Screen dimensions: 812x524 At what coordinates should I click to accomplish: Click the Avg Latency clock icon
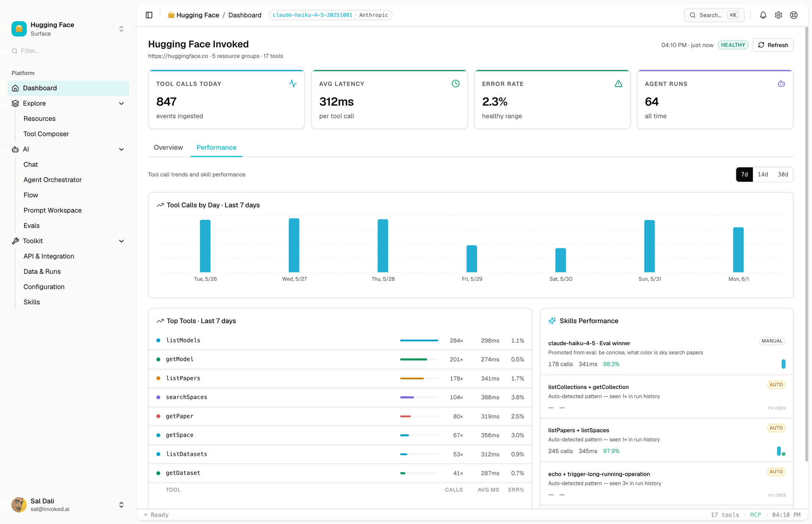click(x=455, y=84)
